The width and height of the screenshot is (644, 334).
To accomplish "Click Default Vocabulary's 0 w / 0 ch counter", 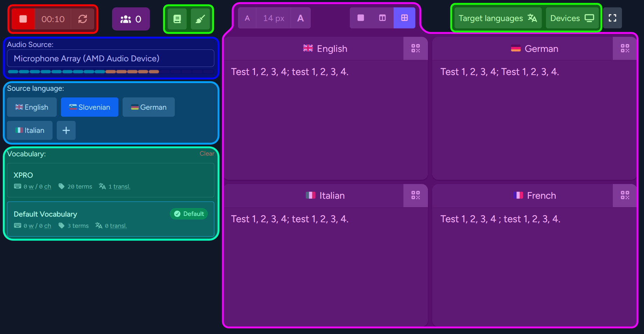I will coord(33,226).
